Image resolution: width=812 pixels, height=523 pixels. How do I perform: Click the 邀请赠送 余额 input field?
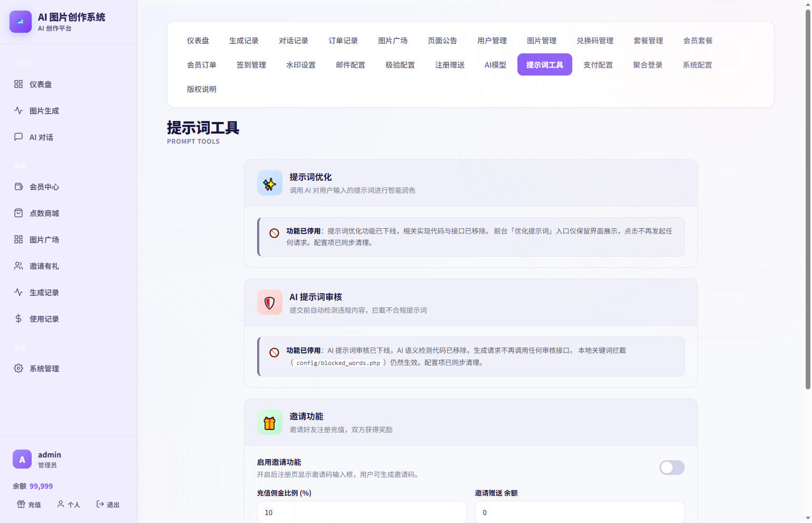tap(580, 512)
